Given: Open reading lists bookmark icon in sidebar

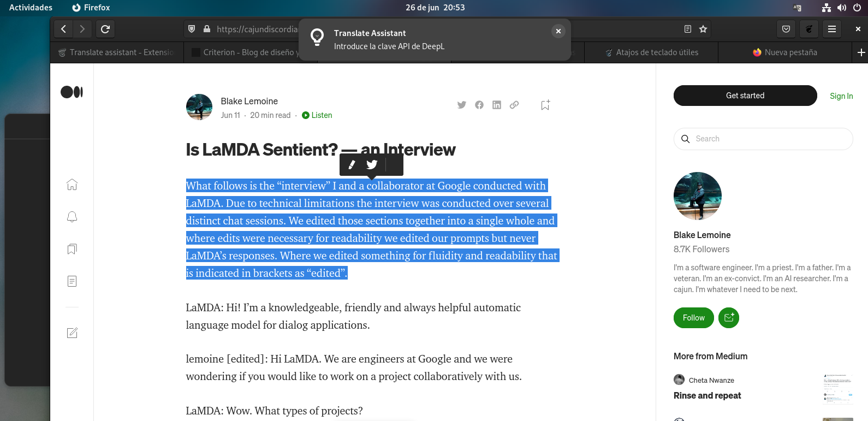Looking at the screenshot, I should tap(72, 249).
